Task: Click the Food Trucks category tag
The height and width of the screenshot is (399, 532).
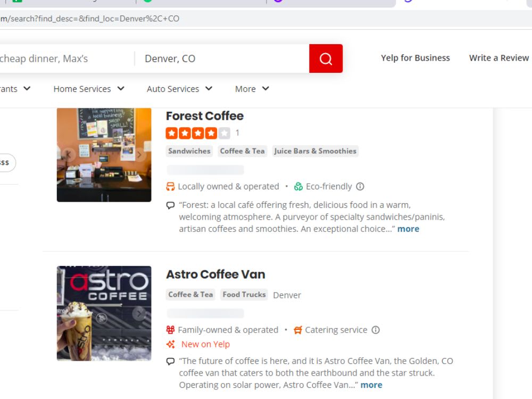Action: pos(244,295)
